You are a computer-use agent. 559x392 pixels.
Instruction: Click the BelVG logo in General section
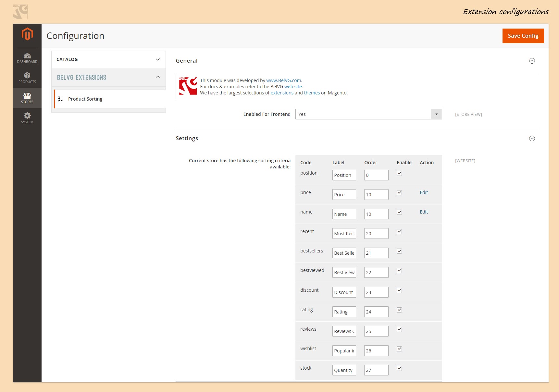tap(188, 86)
